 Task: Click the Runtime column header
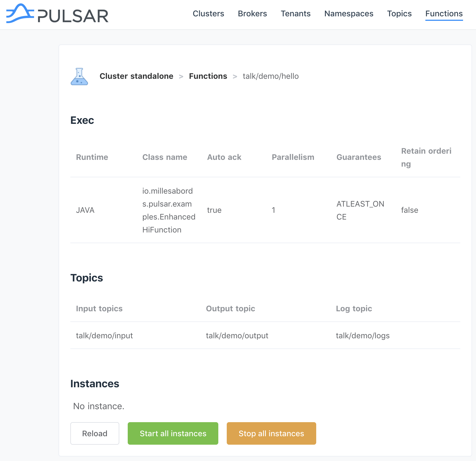(x=92, y=157)
